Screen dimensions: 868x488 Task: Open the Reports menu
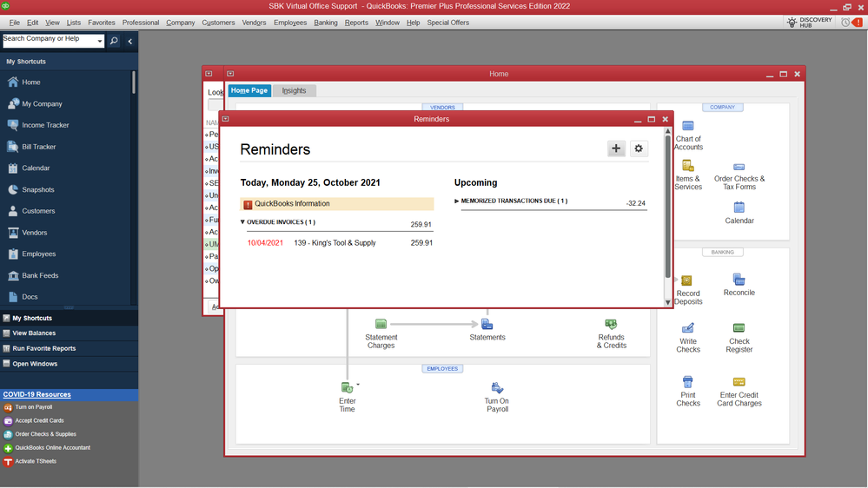356,23
